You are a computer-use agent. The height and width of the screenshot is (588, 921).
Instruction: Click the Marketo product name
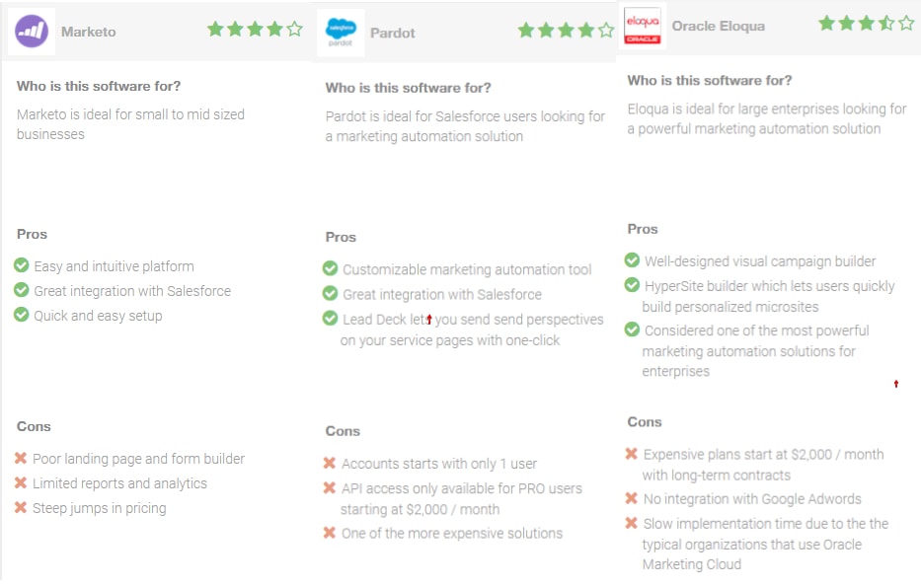89,32
